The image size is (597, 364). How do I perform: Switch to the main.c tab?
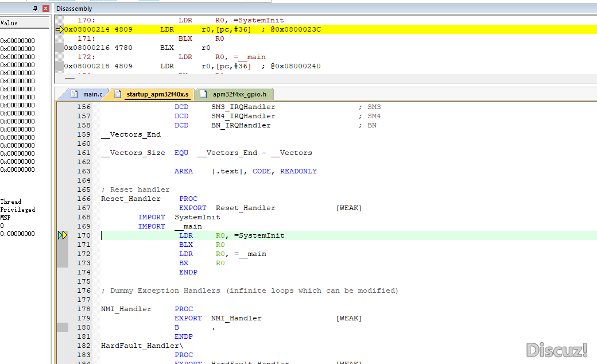pyautogui.click(x=93, y=94)
